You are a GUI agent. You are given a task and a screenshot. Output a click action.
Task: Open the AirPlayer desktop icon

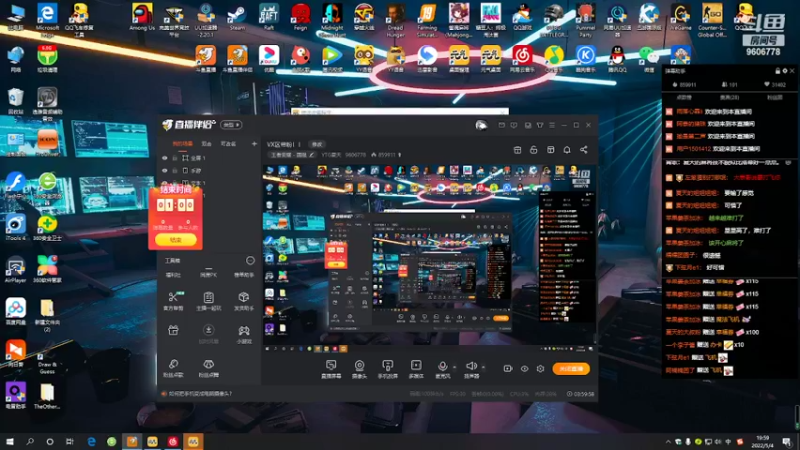[15, 269]
